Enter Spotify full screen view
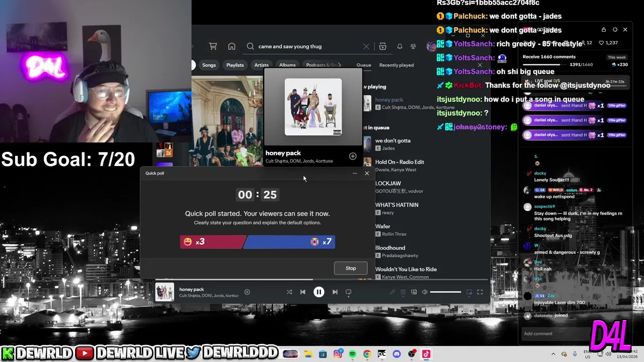Image resolution: width=644 pixels, height=362 pixels. [x=480, y=292]
